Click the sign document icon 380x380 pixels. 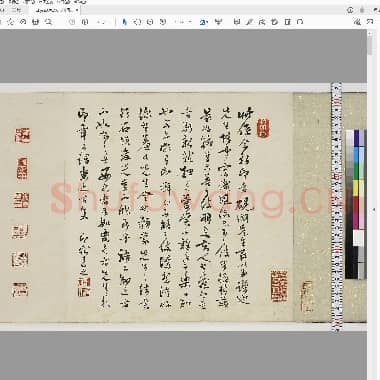pos(262,22)
